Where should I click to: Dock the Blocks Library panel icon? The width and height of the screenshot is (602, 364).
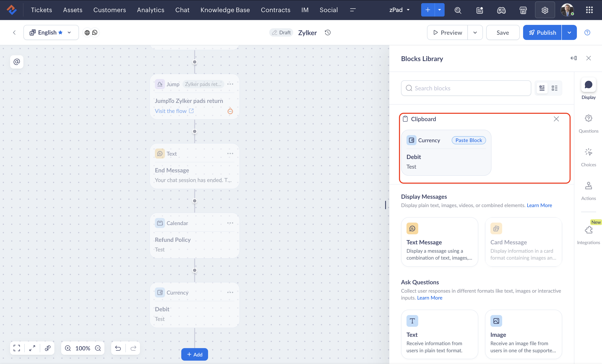[x=573, y=58]
